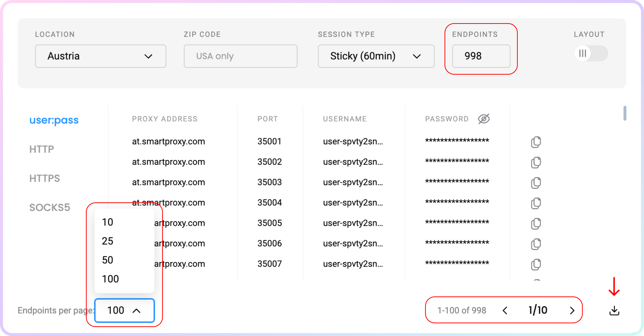Click port value 35004
This screenshot has height=336, width=644.
click(270, 203)
